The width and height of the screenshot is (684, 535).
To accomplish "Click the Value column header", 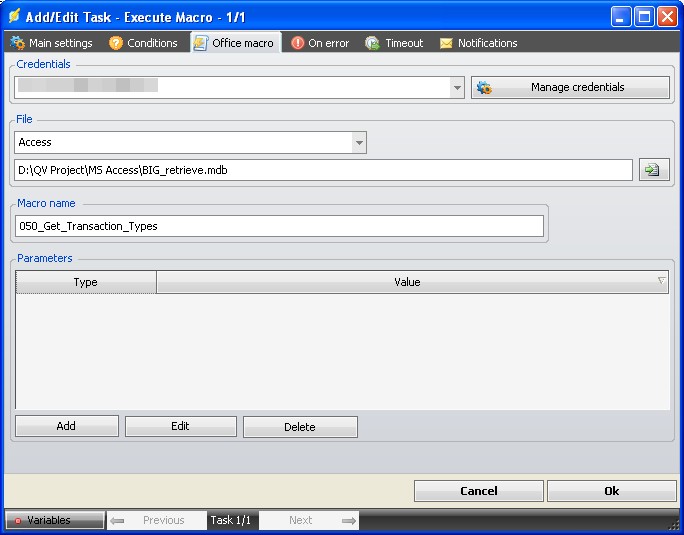I will [407, 282].
